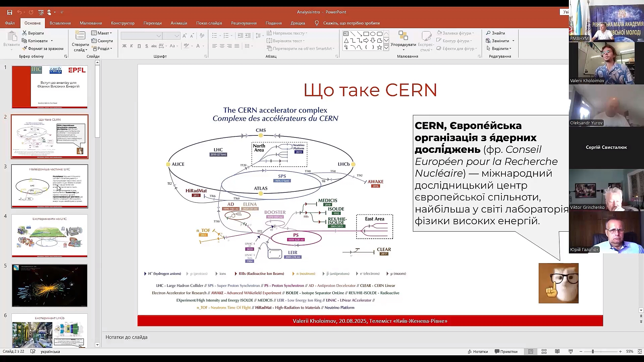Toggle bold (Ж) formatting

[124, 46]
